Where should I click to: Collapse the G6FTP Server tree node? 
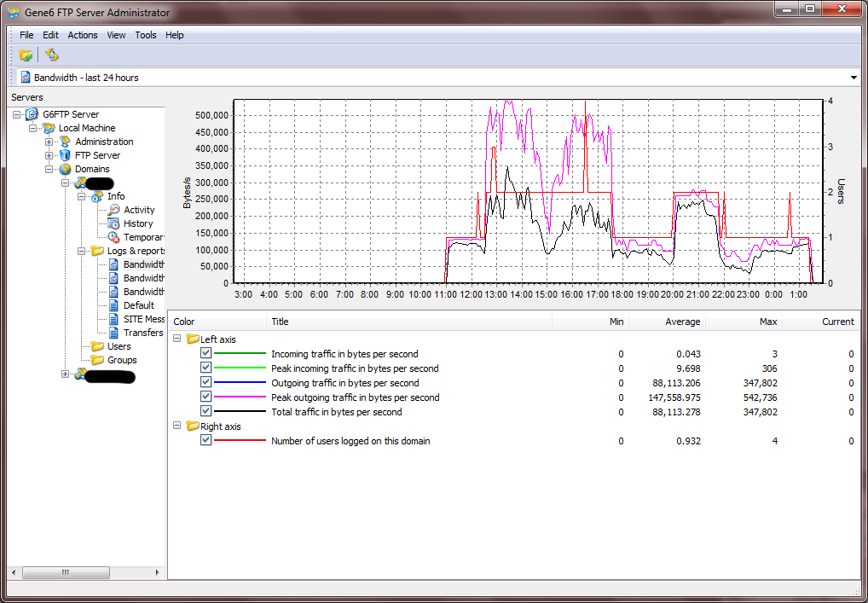(x=16, y=114)
